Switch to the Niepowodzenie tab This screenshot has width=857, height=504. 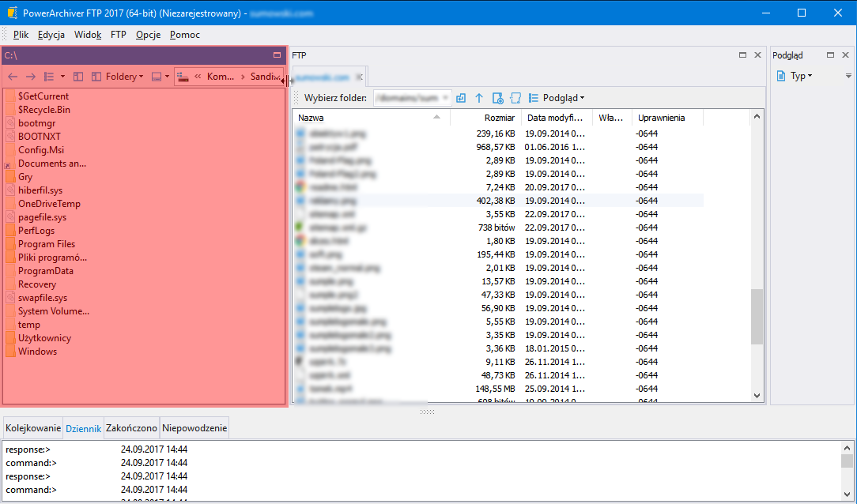(x=194, y=428)
